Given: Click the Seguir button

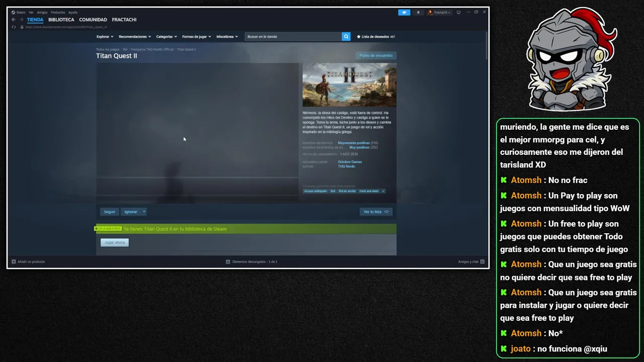Looking at the screenshot, I should (x=110, y=212).
